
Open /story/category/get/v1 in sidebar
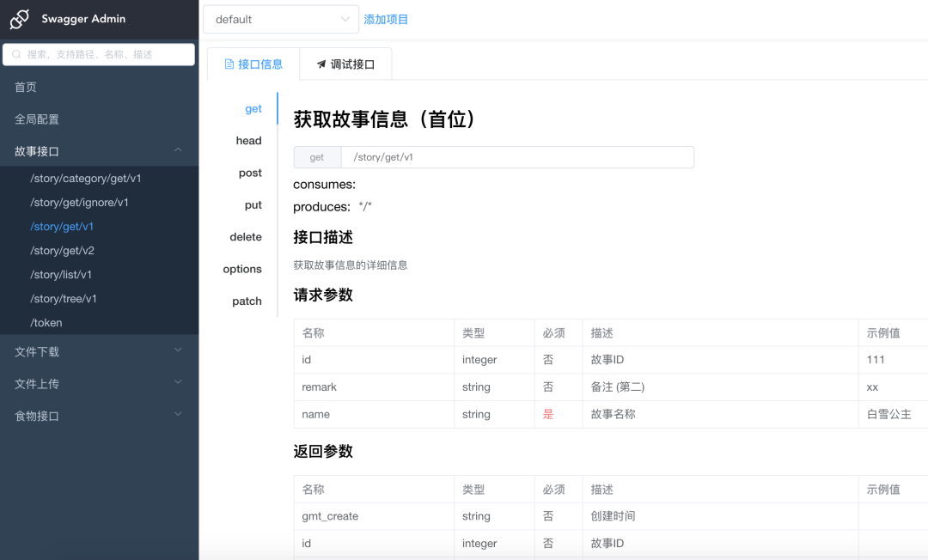tap(86, 179)
